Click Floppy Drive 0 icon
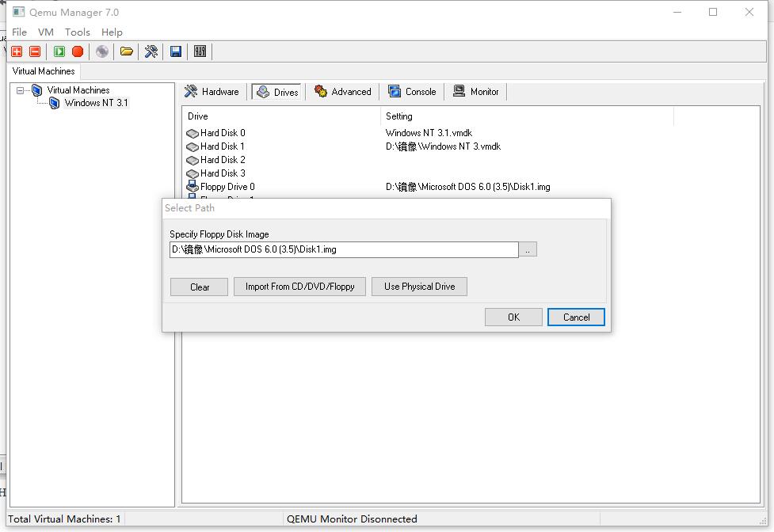Image resolution: width=774 pixels, height=532 pixels. click(193, 186)
